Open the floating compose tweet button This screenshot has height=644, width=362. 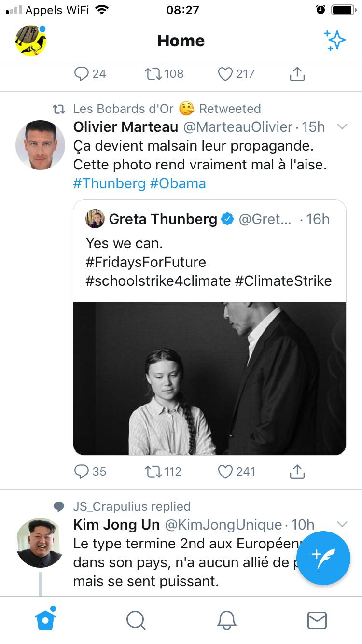pos(323,558)
